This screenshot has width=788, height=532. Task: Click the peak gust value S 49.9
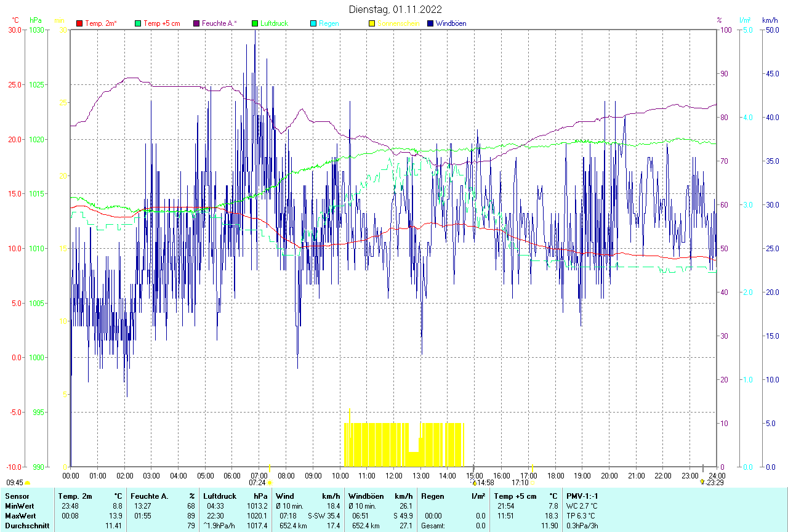[x=403, y=515]
